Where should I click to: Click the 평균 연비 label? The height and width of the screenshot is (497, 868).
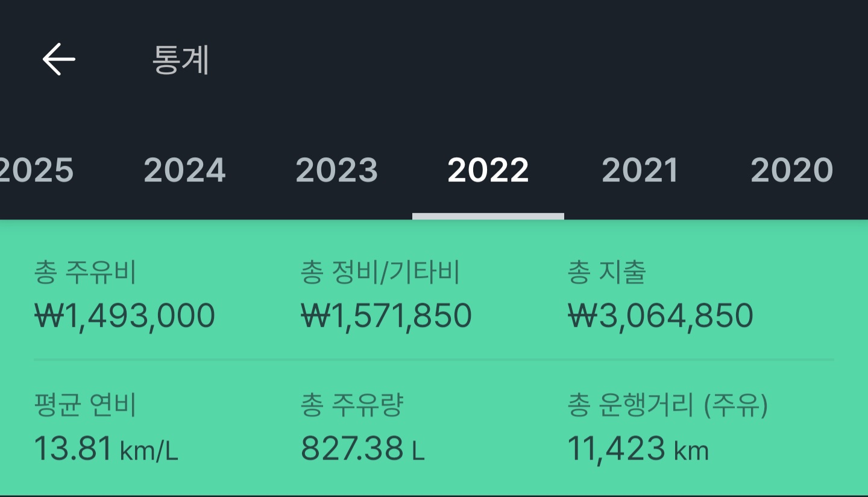coord(86,405)
